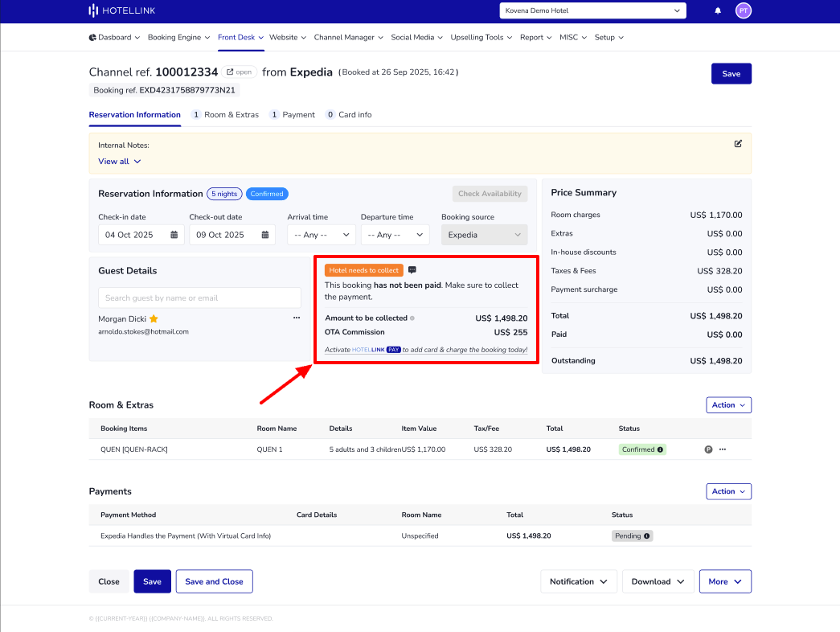Open the notification bell icon
840x632 pixels.
(x=717, y=10)
